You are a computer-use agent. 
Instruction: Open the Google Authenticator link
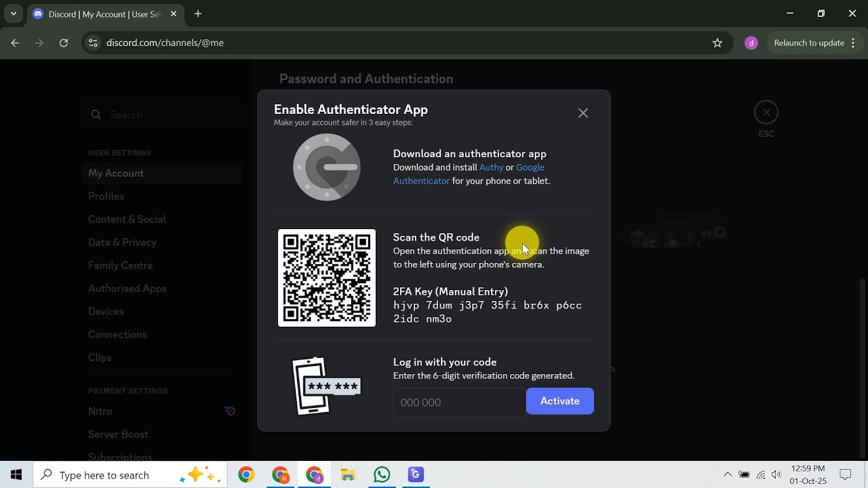[469, 174]
